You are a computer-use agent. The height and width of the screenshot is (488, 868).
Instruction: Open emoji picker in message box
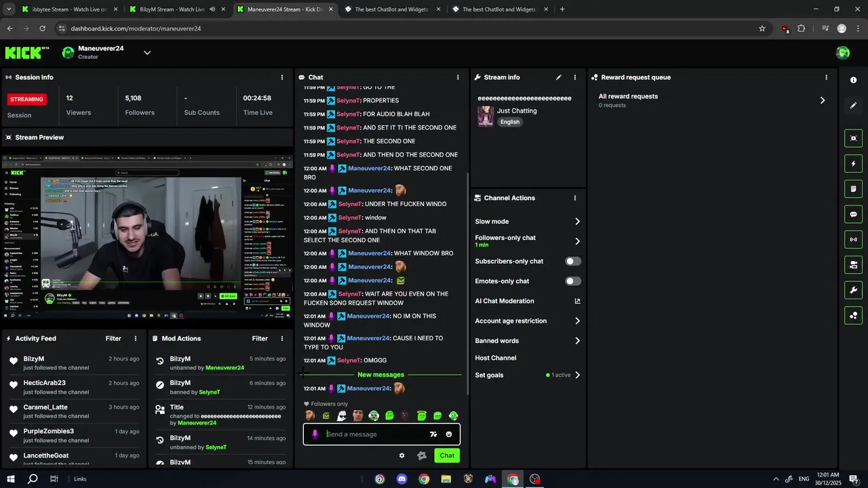449,434
